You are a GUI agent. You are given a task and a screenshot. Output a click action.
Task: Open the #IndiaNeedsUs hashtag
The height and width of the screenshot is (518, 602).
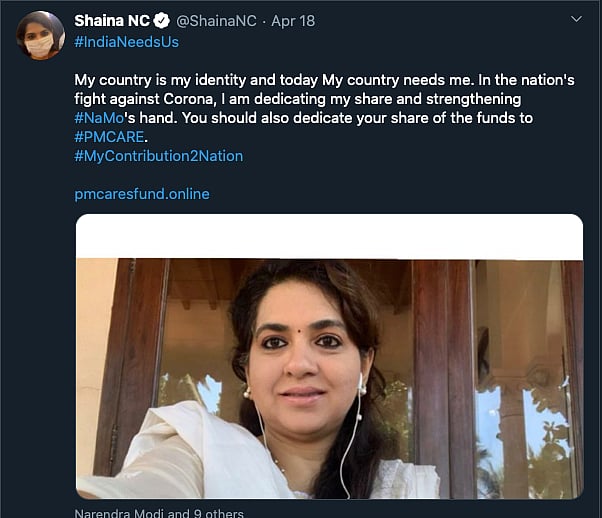pyautogui.click(x=127, y=42)
